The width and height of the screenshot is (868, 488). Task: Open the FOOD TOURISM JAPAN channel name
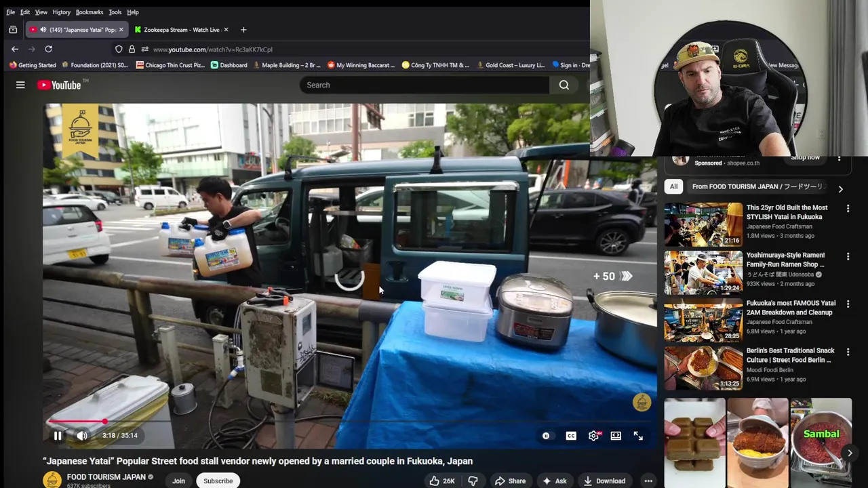coord(106,477)
